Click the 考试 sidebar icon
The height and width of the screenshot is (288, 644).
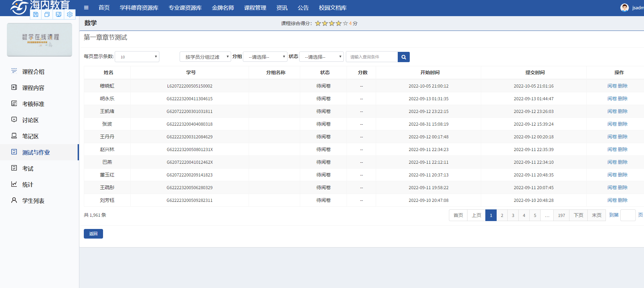tap(14, 168)
